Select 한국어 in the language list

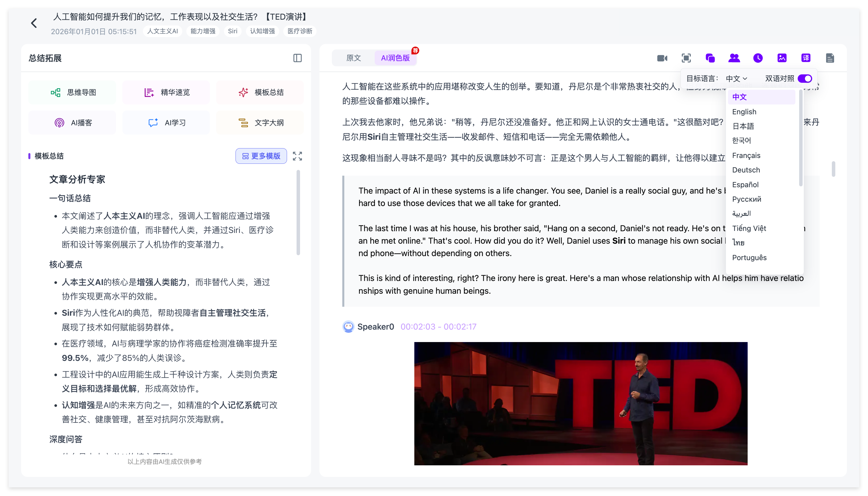pyautogui.click(x=762, y=141)
